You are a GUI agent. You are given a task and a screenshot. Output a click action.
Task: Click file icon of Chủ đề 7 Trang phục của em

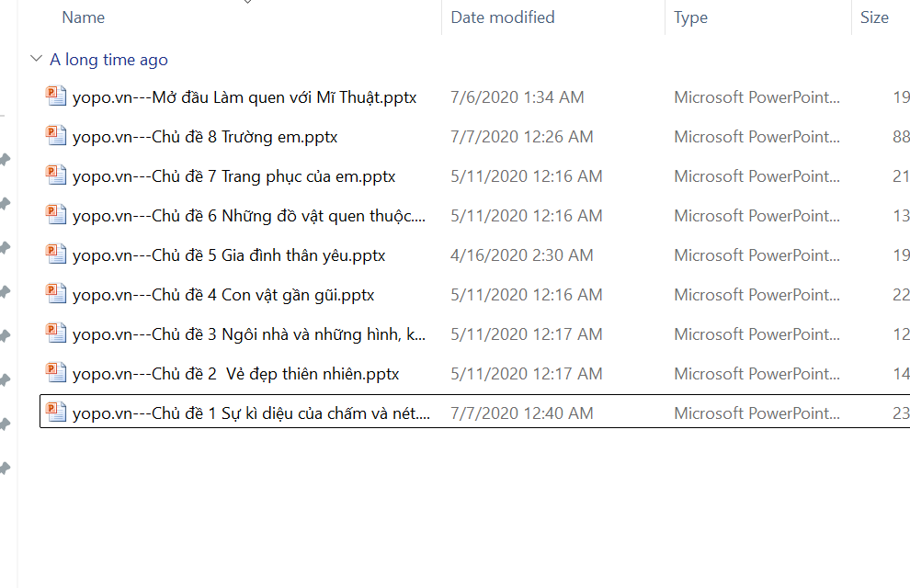tap(57, 175)
